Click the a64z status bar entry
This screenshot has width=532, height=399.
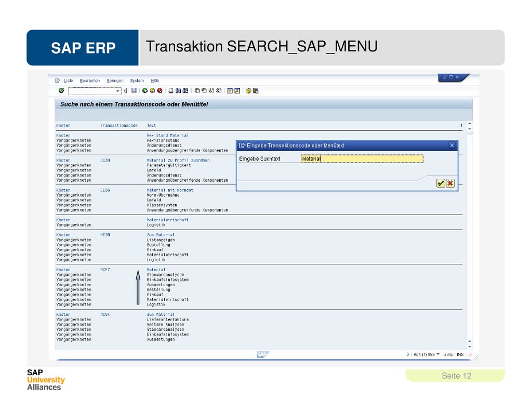pyautogui.click(x=448, y=354)
